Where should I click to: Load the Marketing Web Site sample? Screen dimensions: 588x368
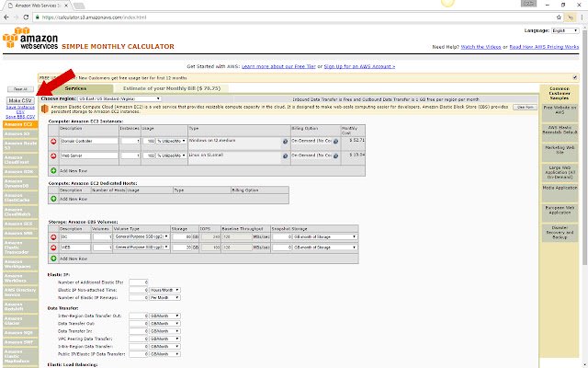coord(560,153)
